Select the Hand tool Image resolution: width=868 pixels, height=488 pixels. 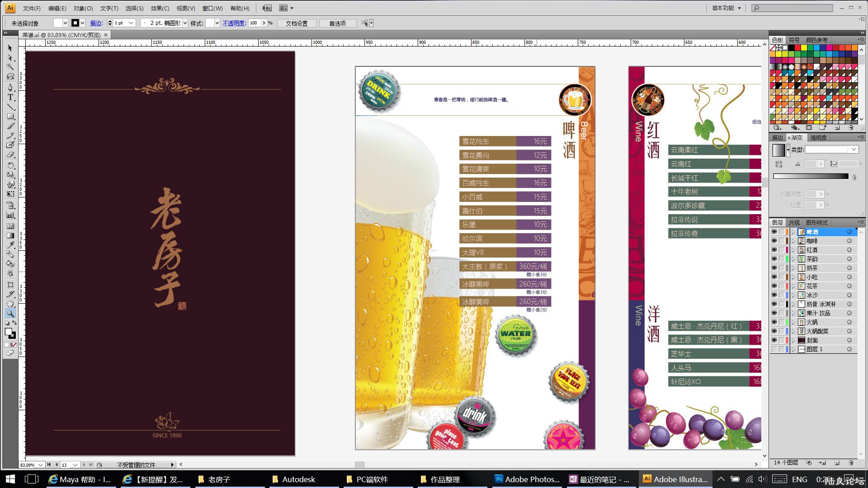tap(10, 304)
